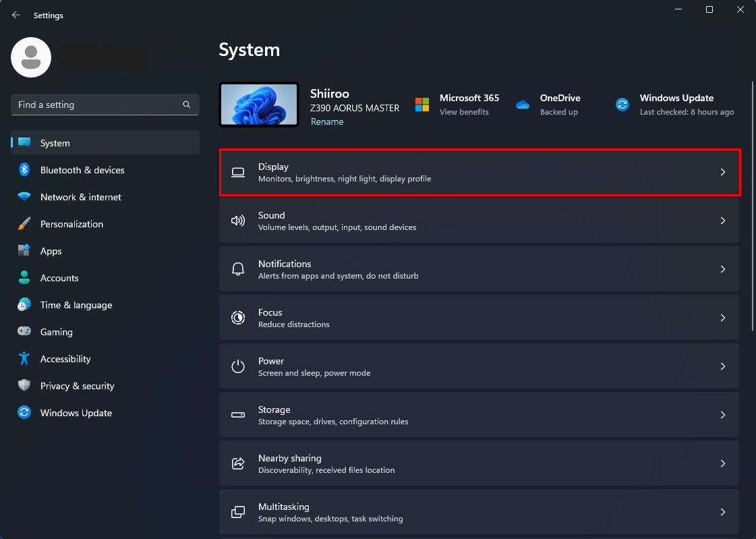Viewport: 756px width, 539px height.
Task: Click the Privacy & security shield icon
Action: [24, 386]
